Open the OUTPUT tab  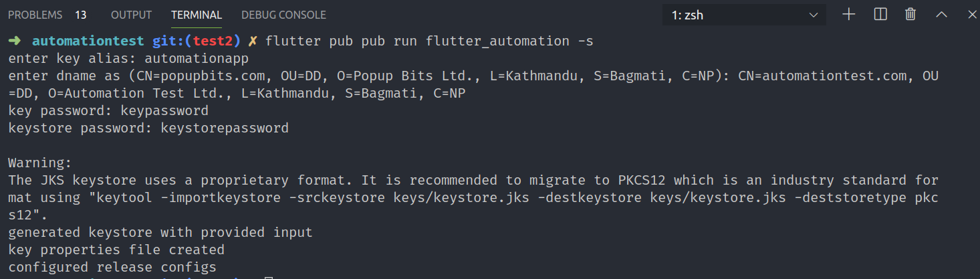(131, 15)
